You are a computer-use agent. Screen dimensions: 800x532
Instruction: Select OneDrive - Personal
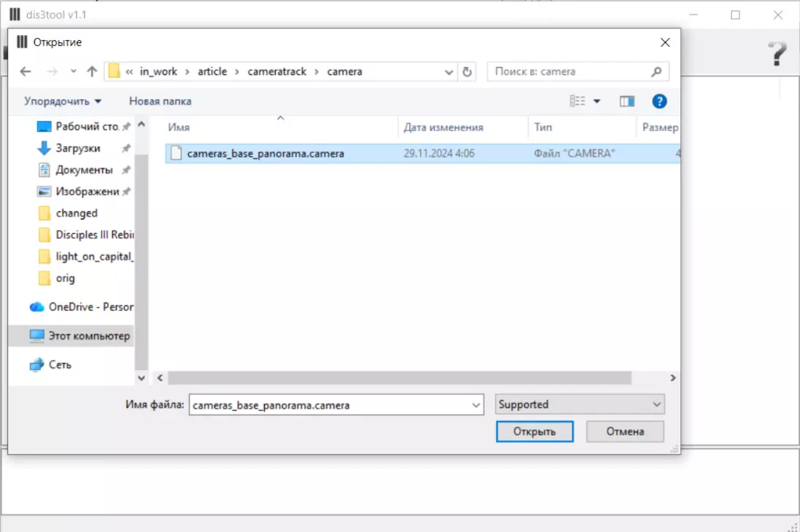[81, 307]
